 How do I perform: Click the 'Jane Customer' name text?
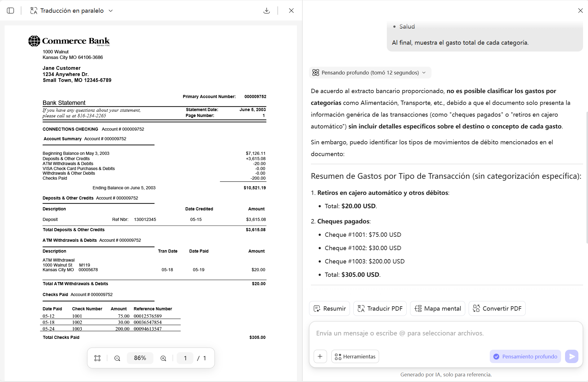(x=61, y=68)
